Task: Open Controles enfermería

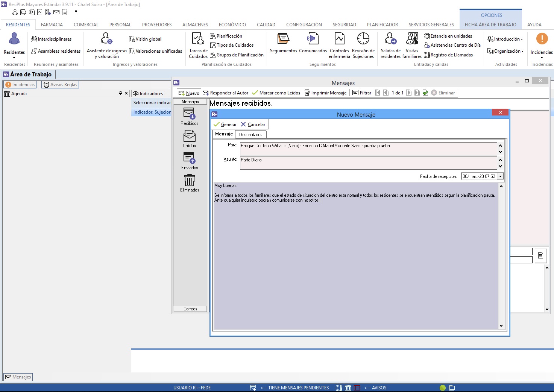Action: 339,46
